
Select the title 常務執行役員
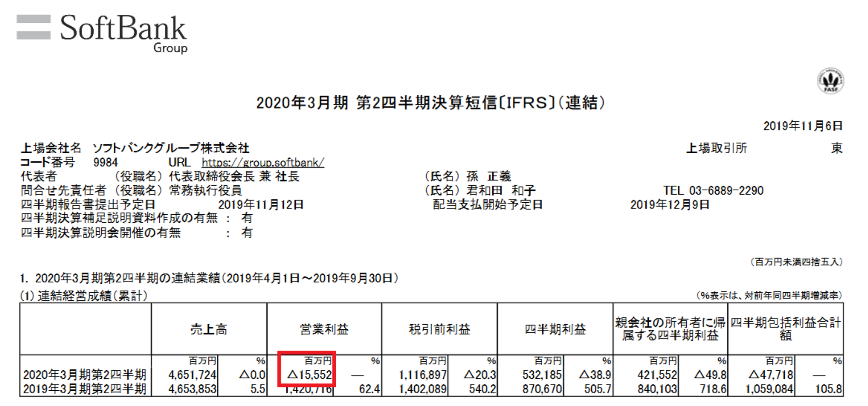205,190
